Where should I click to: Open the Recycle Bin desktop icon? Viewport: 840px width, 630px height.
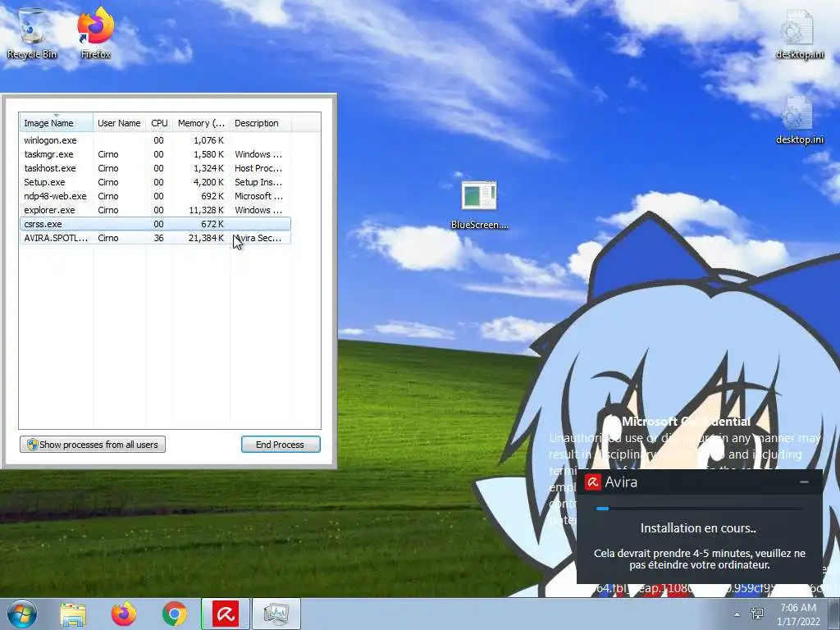click(32, 33)
